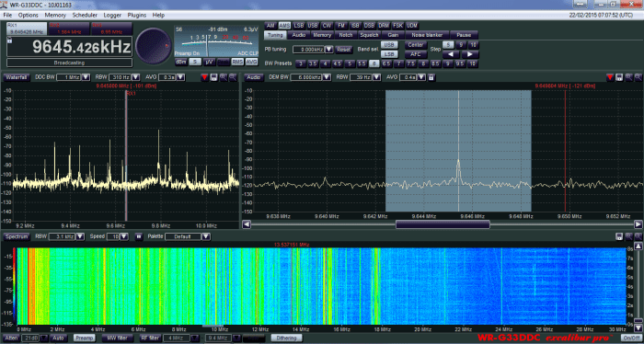Zoom out on the demodulator spectrum
Image resolution: width=644 pixels, height=344 pixels.
click(x=638, y=77)
